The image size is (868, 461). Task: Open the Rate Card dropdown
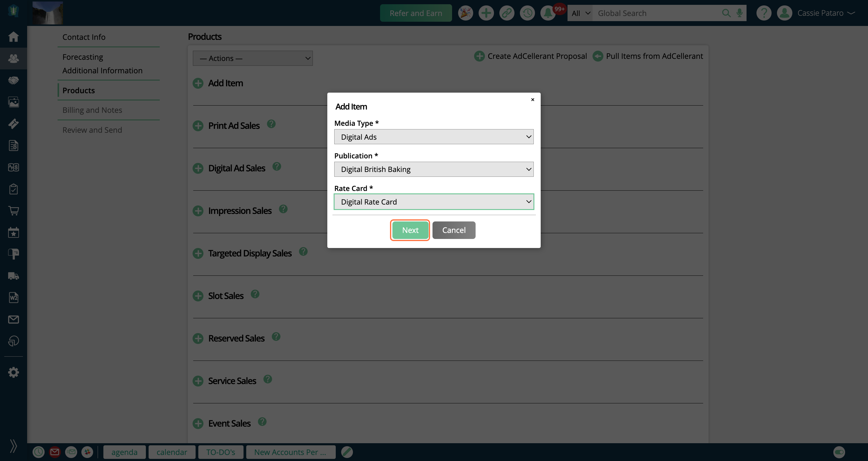point(434,202)
